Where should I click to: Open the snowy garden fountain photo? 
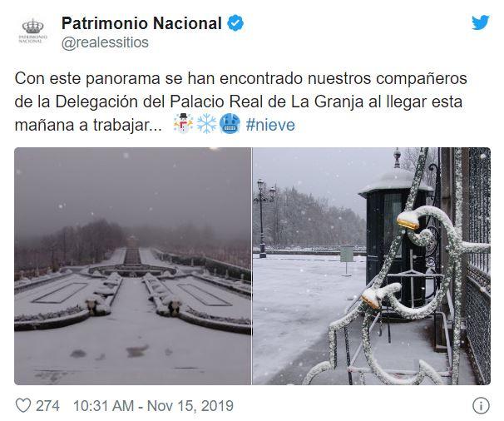pos(133,266)
